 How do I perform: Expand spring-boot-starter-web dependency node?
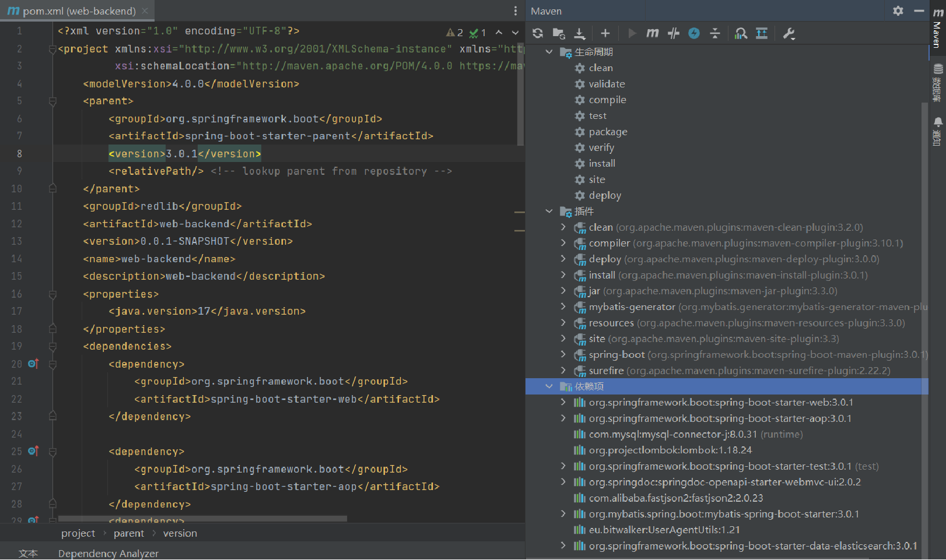click(x=563, y=402)
